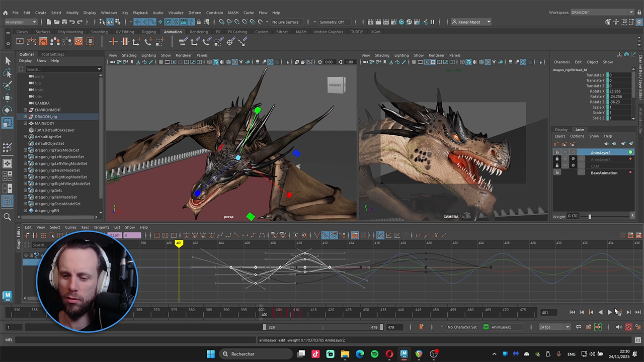
Task: Go to the end of the playback range
Action: click(x=638, y=312)
